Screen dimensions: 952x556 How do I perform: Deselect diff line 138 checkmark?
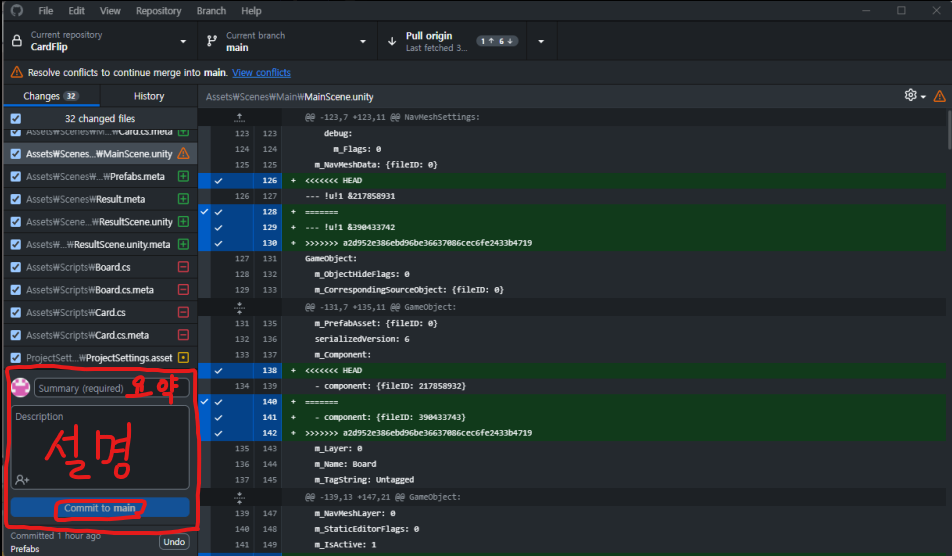[x=219, y=370]
